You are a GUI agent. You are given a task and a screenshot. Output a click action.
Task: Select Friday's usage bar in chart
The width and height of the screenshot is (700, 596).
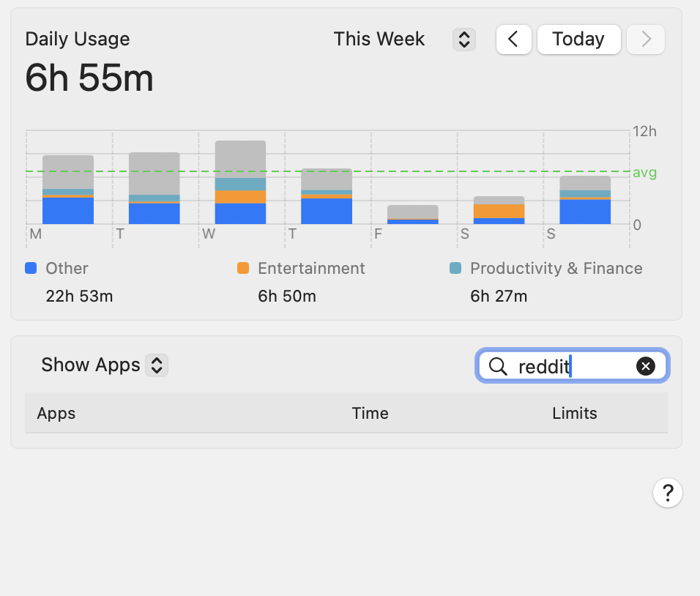pos(413,214)
